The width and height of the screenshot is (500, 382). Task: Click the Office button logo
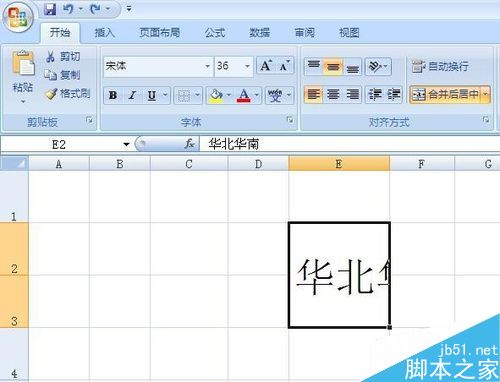18,17
